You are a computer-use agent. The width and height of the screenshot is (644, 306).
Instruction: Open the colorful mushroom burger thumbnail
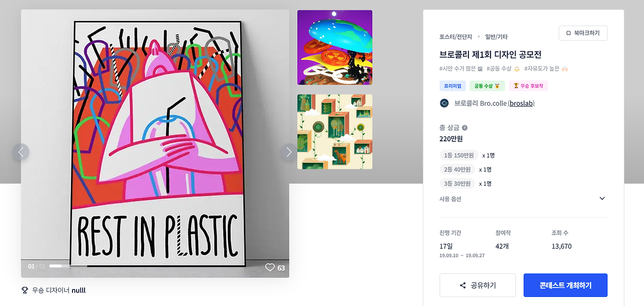335,47
